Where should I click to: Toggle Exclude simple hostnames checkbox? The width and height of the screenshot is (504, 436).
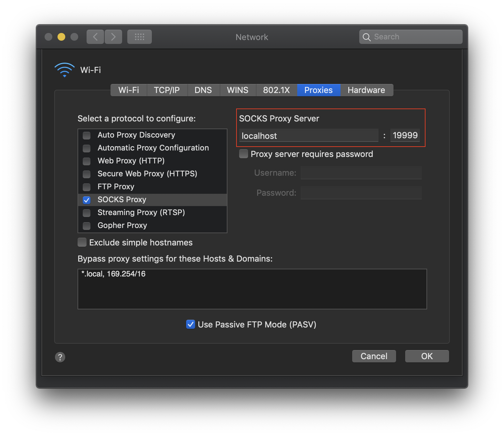[82, 242]
